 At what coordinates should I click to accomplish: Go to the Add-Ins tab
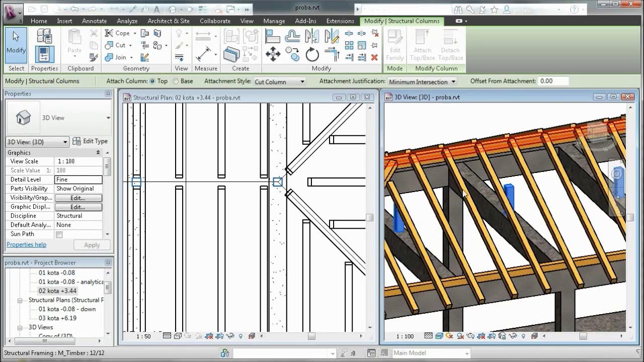click(306, 21)
